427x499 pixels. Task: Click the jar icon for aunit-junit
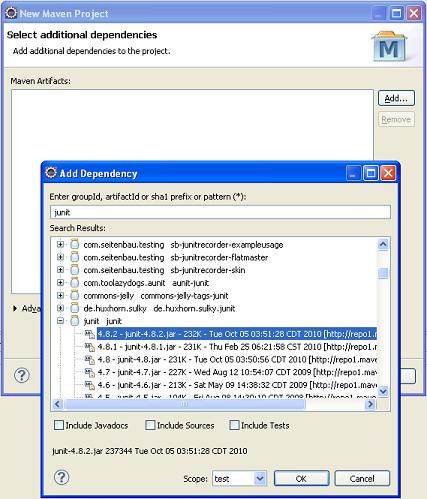(75, 283)
